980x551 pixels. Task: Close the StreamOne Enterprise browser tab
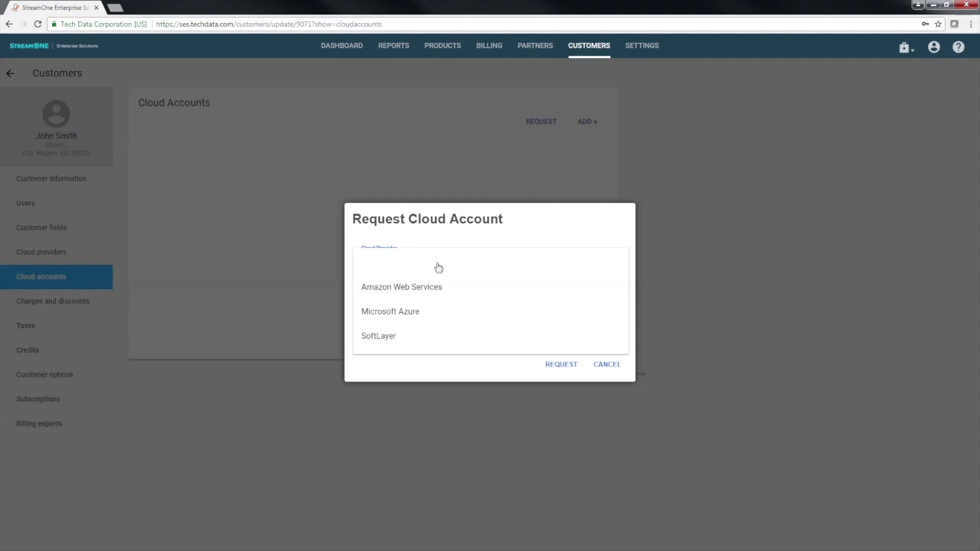pyautogui.click(x=96, y=8)
